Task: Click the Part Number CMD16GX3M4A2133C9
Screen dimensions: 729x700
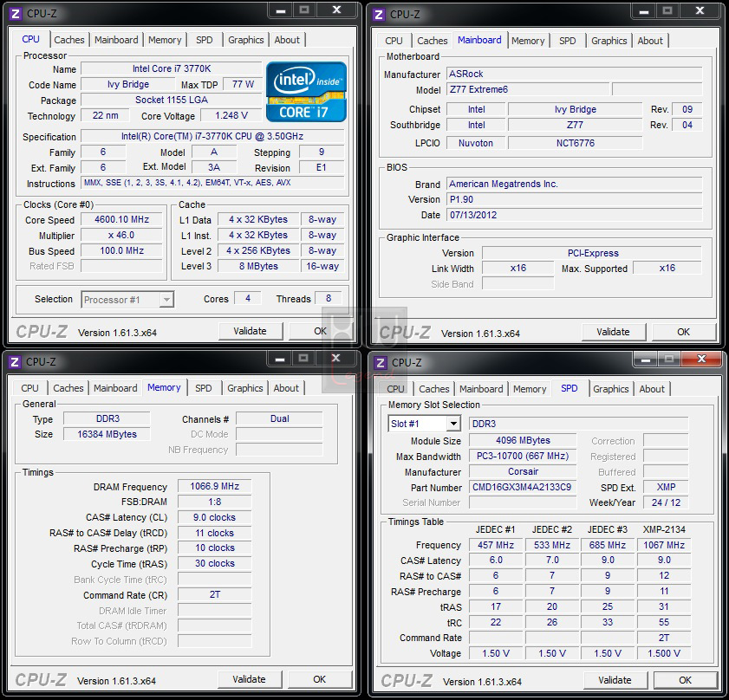Action: [x=523, y=488]
